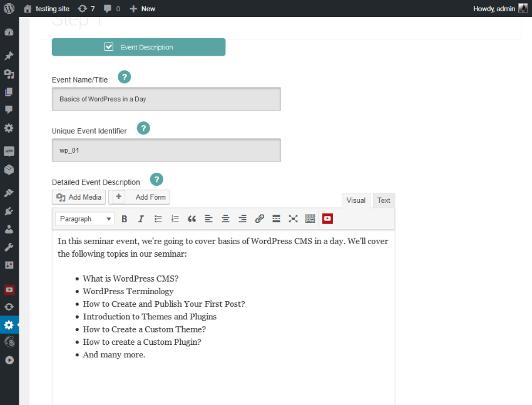The image size is (532, 405).
Task: Open the play-circle sidebar icon
Action: point(9,360)
